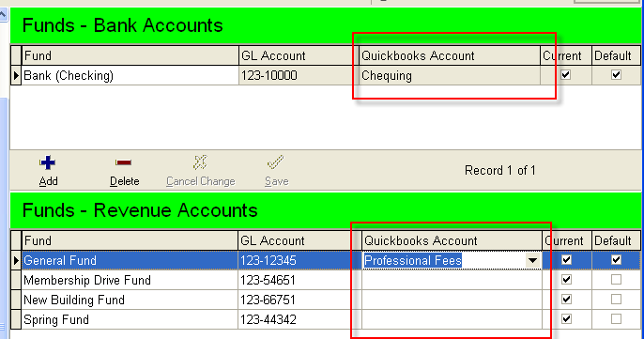
Task: Click Quickbooks Account header in Bank Accounts
Action: click(450, 55)
